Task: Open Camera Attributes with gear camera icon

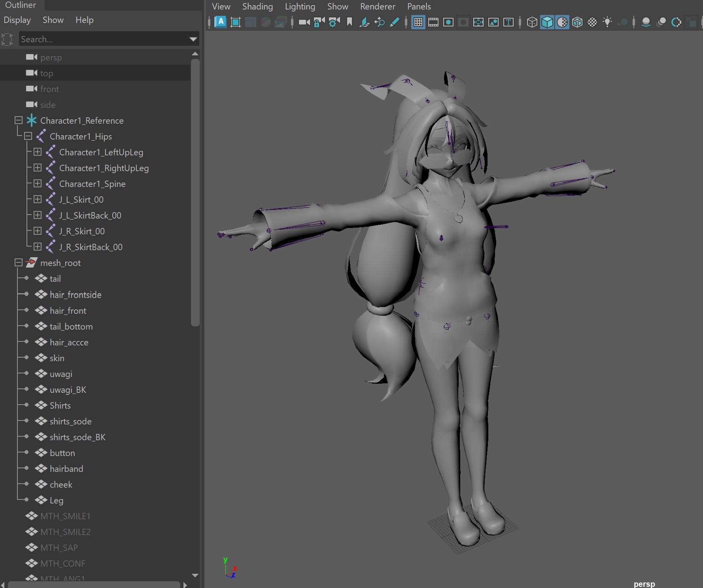Action: 334,22
